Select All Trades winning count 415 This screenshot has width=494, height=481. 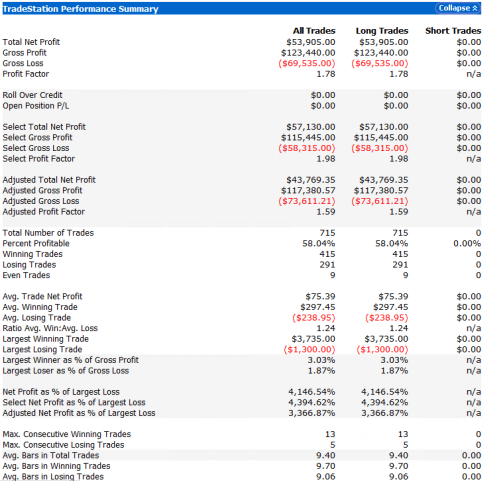(327, 254)
